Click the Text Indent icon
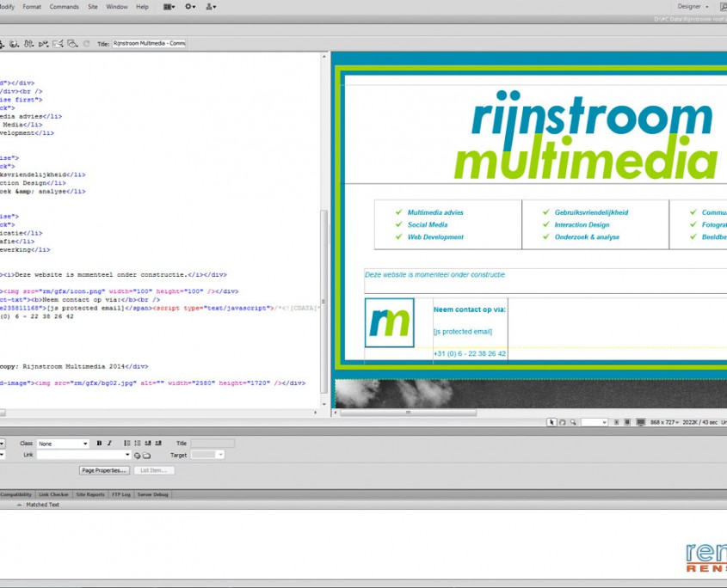727x588 pixels. pyautogui.click(x=158, y=444)
